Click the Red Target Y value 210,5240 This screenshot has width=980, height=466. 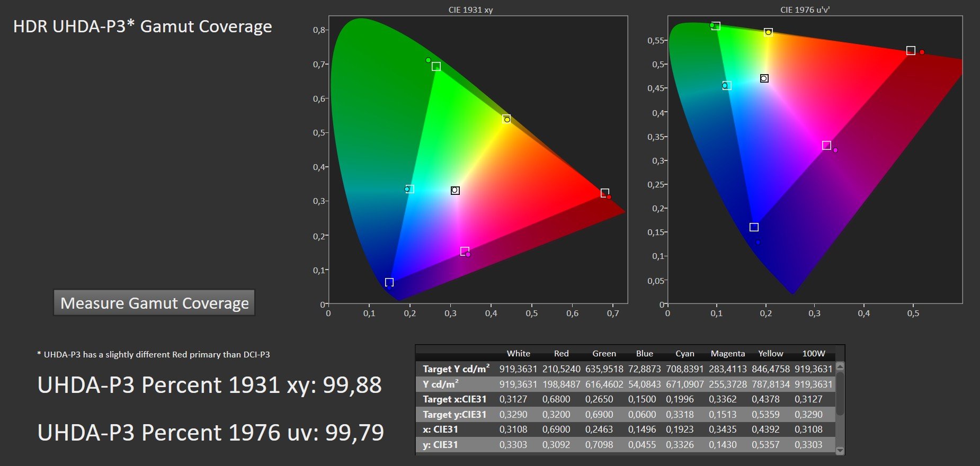click(x=561, y=369)
